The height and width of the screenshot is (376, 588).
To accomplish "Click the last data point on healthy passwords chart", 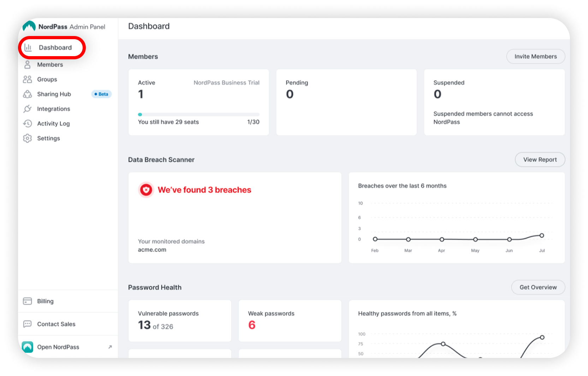I will coord(542,338).
